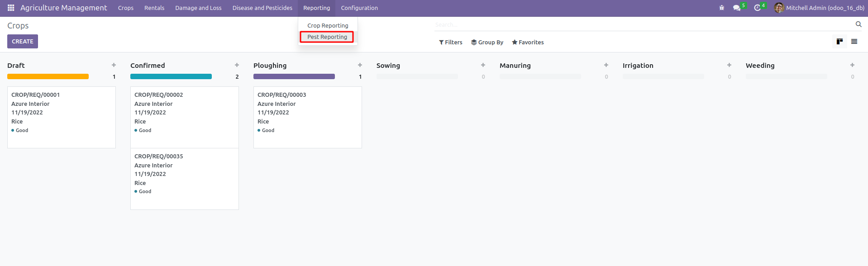Click the debug bug icon

point(722,8)
